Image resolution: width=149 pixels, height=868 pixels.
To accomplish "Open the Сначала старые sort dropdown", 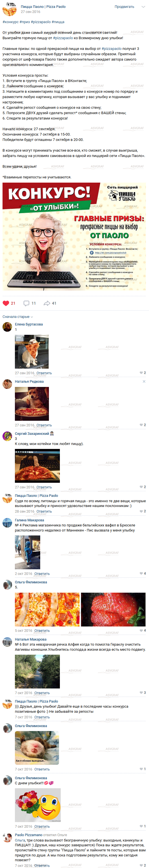I will (18, 316).
